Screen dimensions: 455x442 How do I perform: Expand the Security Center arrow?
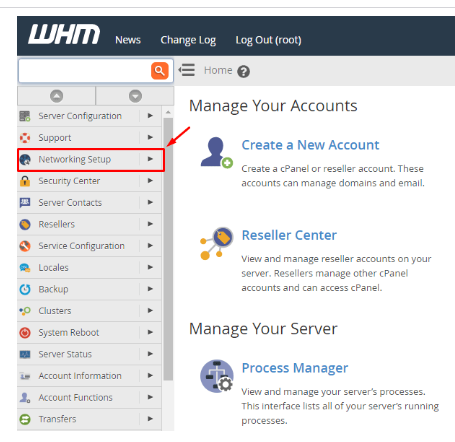coord(150,181)
